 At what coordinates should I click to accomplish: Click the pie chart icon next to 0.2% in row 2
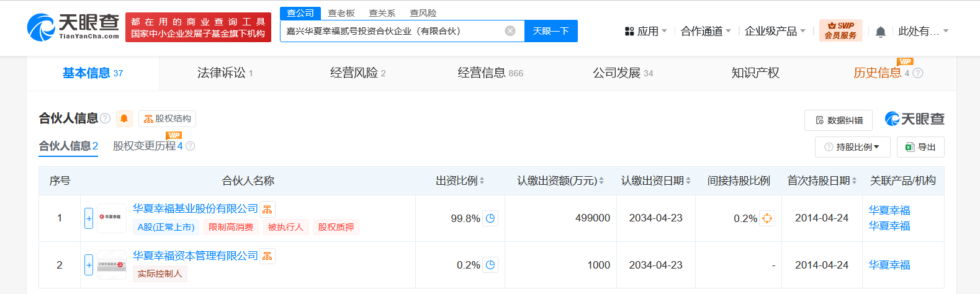click(x=490, y=265)
